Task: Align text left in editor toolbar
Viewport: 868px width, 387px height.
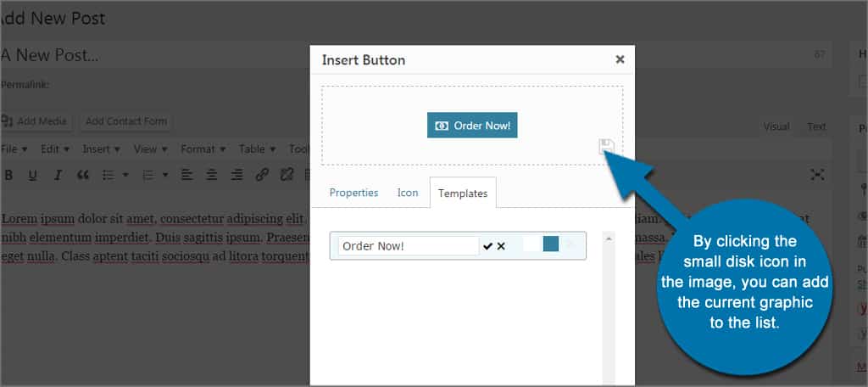Action: (187, 175)
